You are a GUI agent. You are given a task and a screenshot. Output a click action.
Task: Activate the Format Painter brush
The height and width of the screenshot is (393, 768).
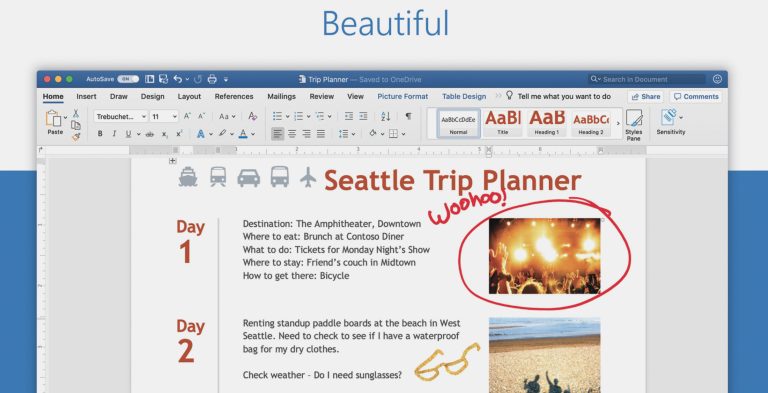[76, 137]
